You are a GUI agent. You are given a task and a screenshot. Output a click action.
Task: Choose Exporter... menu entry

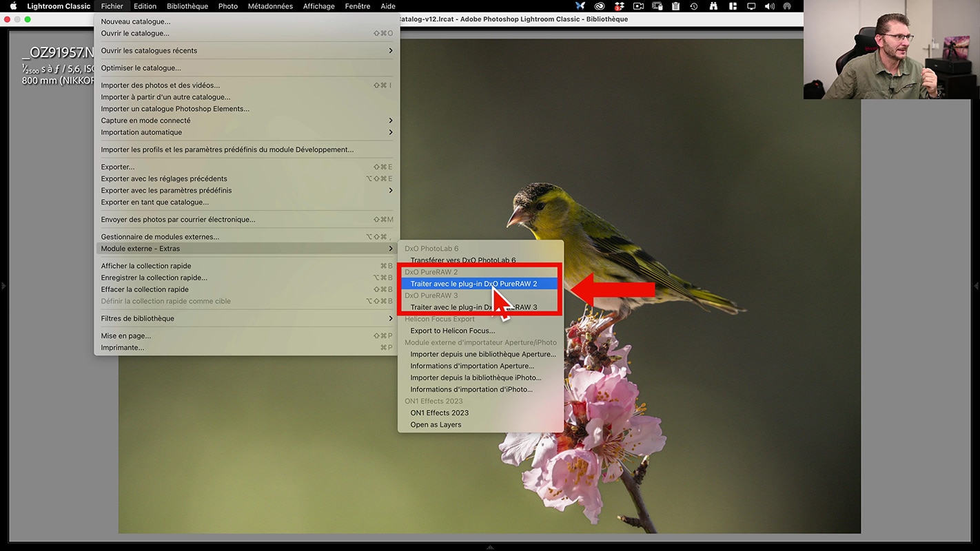[x=247, y=167]
